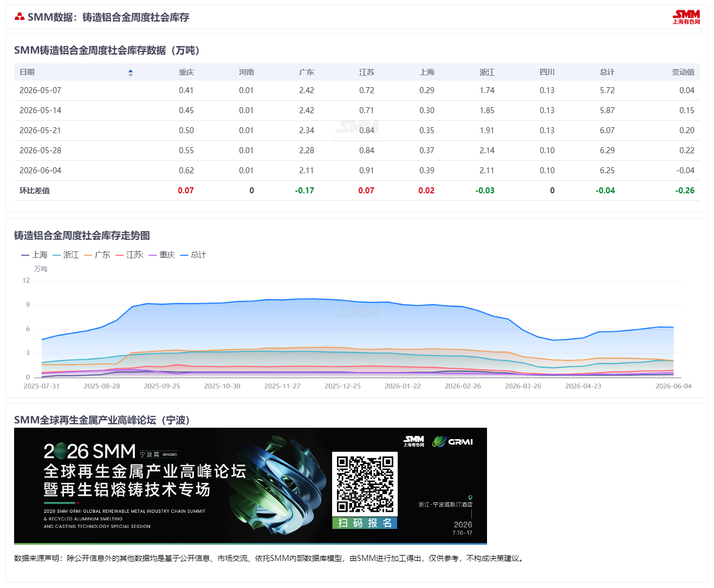This screenshot has height=588, width=714.
Task: Click the -0.17 广东 difference value
Action: tap(304, 191)
